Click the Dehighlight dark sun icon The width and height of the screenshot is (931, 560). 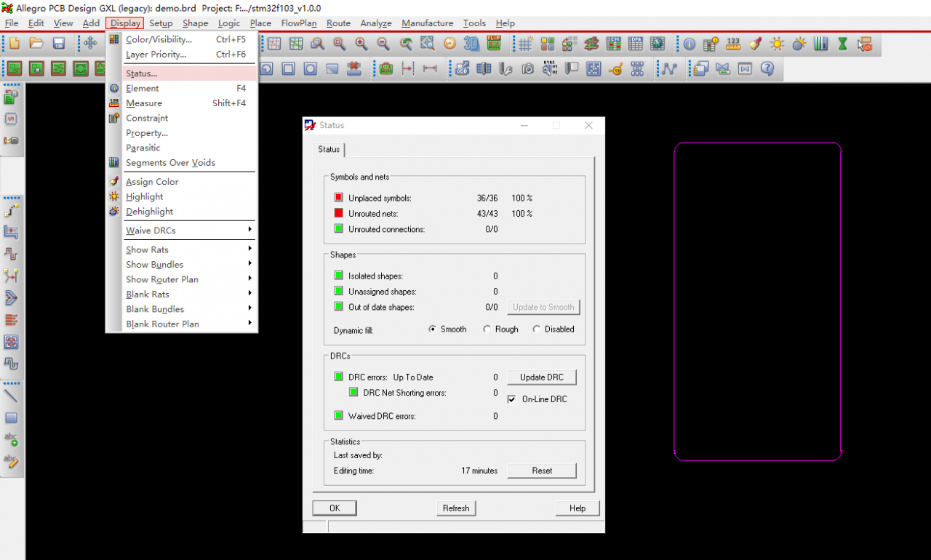pos(799,44)
